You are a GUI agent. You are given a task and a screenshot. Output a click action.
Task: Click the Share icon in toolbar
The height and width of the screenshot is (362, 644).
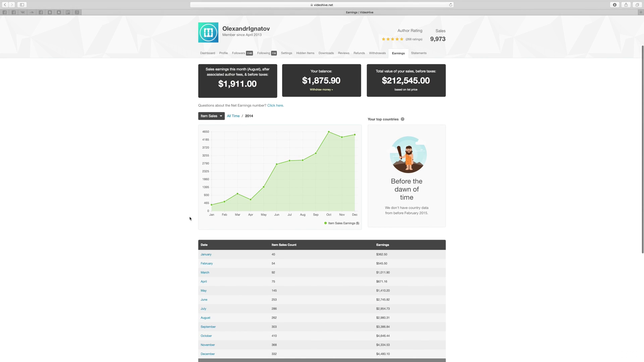626,5
